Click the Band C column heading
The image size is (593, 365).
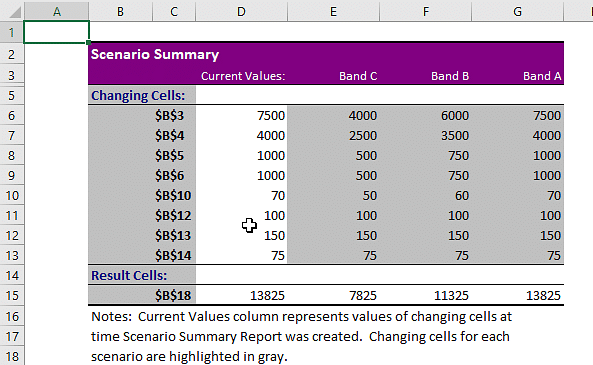click(358, 76)
